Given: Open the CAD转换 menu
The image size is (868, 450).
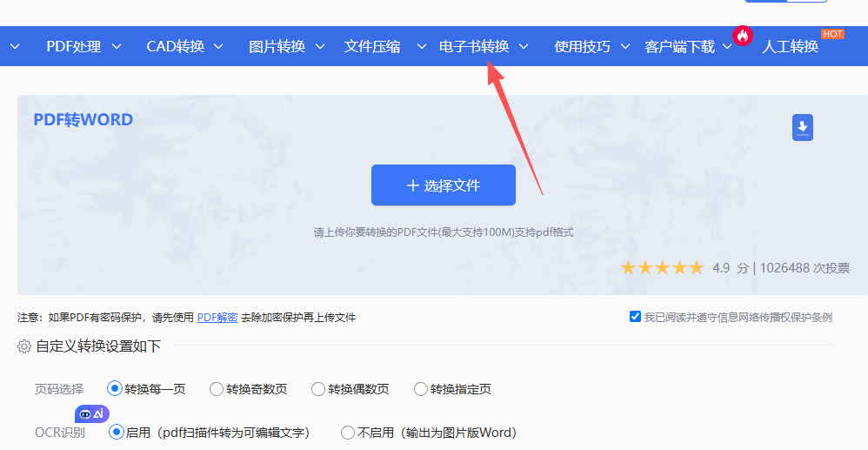Looking at the screenshot, I should tap(176, 46).
